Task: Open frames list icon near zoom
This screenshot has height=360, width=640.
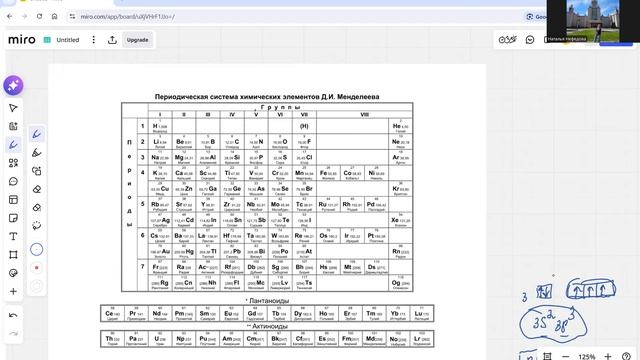Action: 547,356
